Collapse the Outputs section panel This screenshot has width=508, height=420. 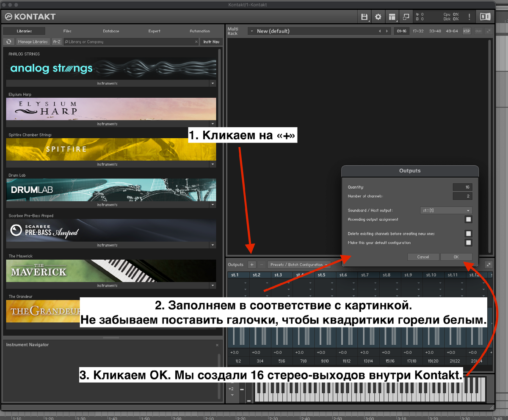tap(489, 265)
